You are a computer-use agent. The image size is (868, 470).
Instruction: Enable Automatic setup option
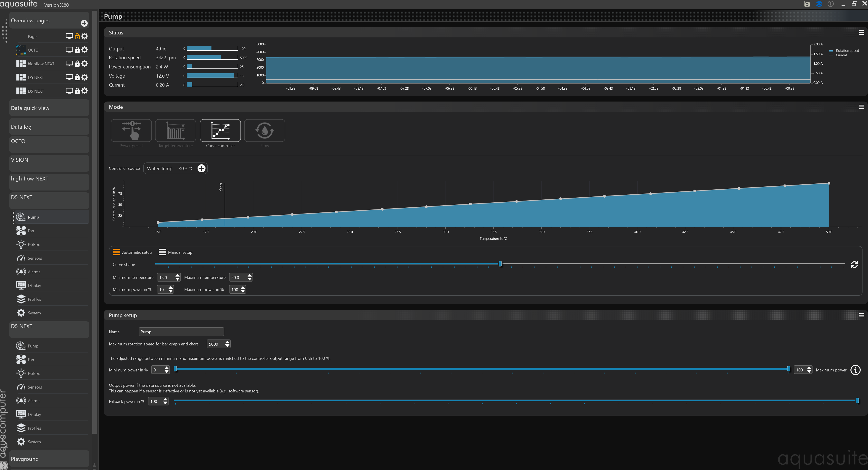click(132, 252)
